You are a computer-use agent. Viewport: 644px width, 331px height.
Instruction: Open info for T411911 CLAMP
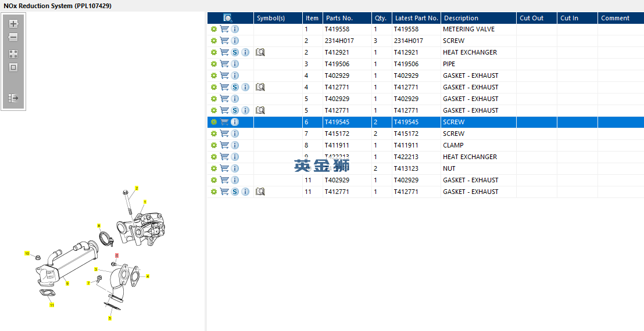click(x=234, y=145)
